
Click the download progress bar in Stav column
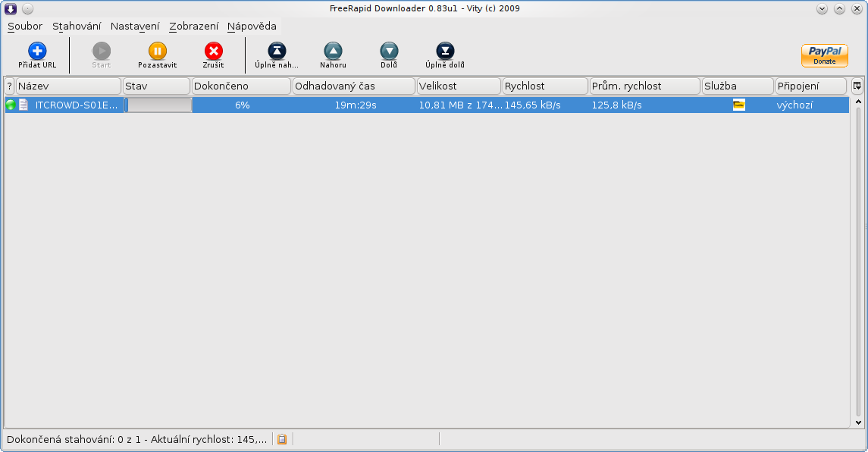pos(158,105)
